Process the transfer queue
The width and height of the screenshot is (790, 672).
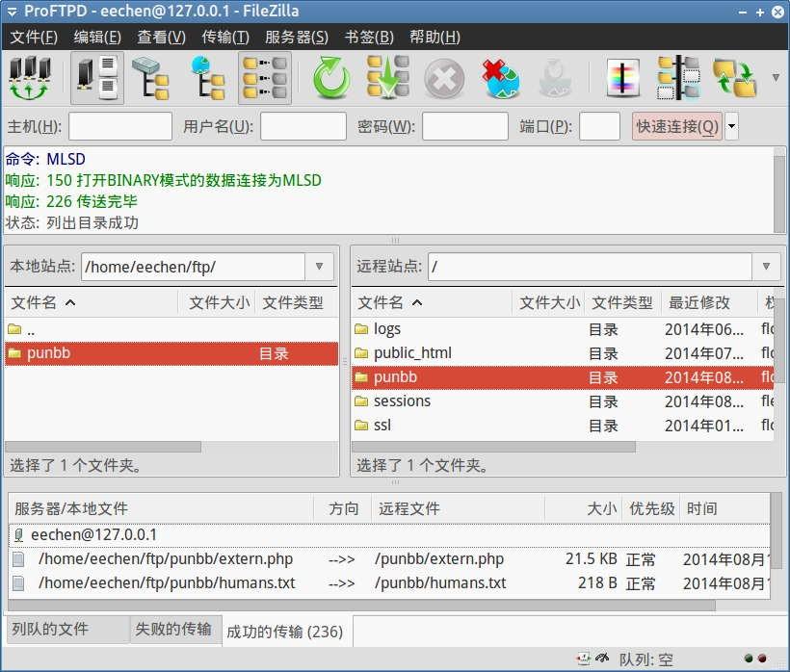(x=387, y=77)
